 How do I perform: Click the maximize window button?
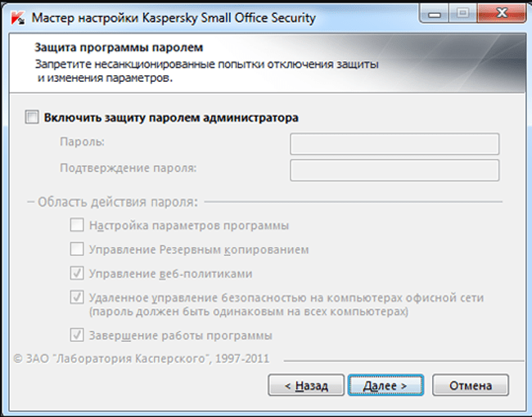tap(463, 13)
